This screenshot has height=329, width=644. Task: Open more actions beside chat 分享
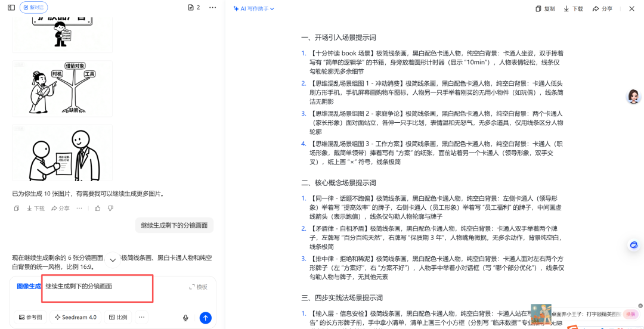point(79,208)
